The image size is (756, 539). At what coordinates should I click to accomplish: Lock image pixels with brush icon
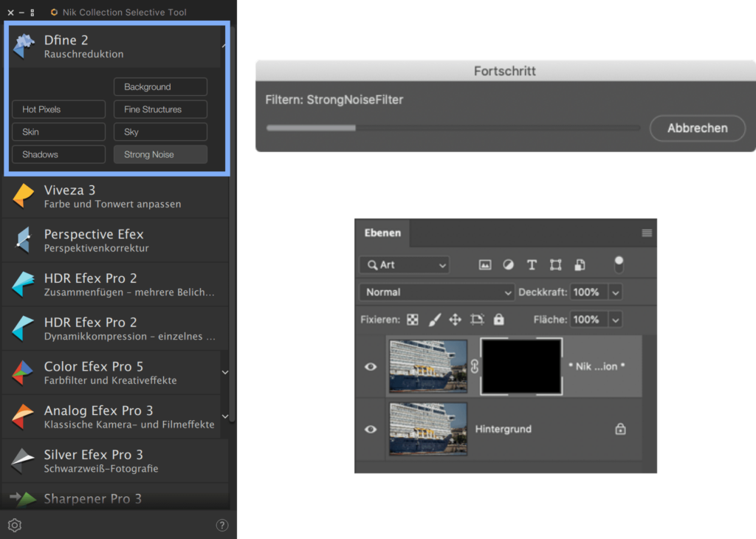(434, 320)
